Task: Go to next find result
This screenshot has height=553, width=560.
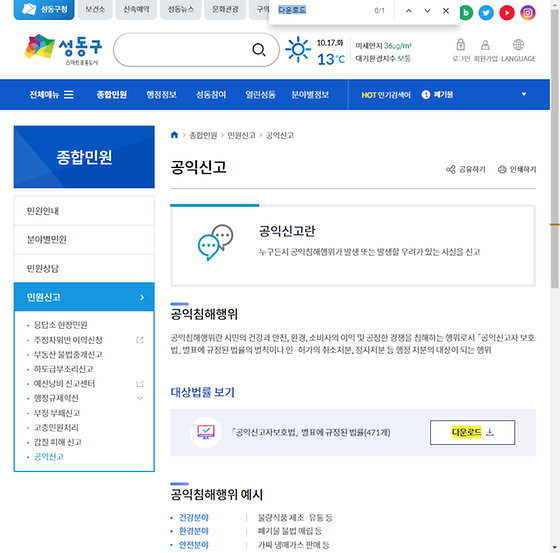Action: [427, 11]
